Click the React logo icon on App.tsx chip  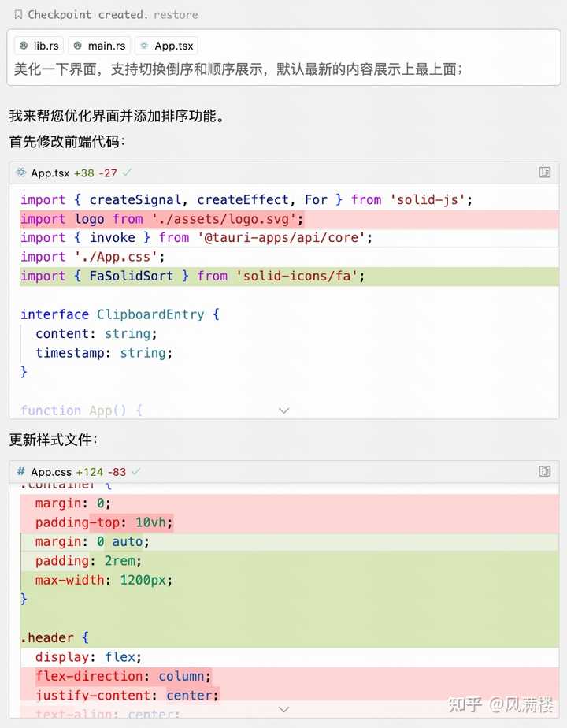coord(146,45)
